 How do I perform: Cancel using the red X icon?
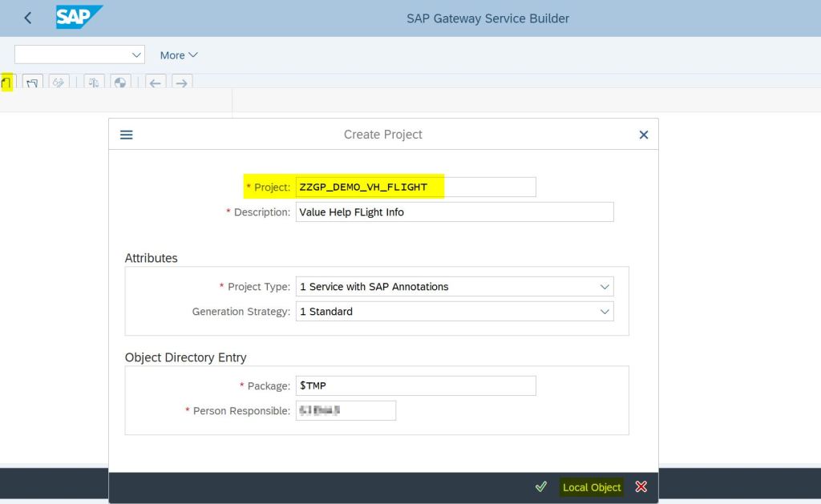pyautogui.click(x=641, y=486)
